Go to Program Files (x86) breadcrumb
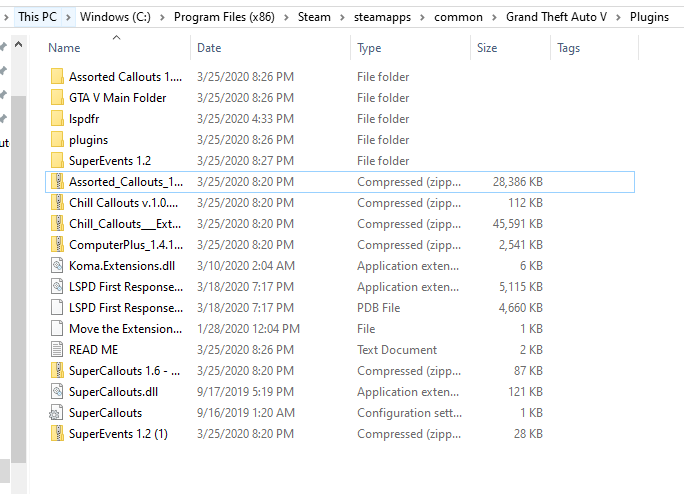Viewport: 684px width, 494px height. click(x=224, y=17)
